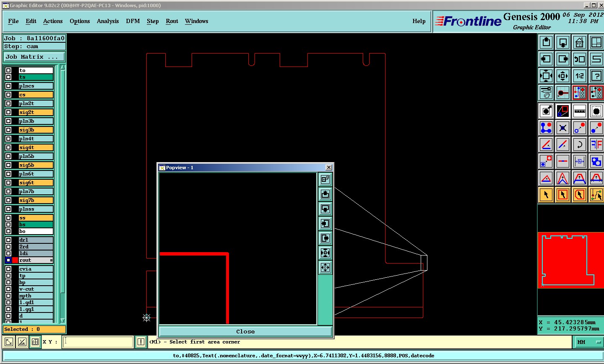Viewport: 604px width, 364px height.
Task: Click the exclamation mark icon near coordinate field
Action: [141, 342]
